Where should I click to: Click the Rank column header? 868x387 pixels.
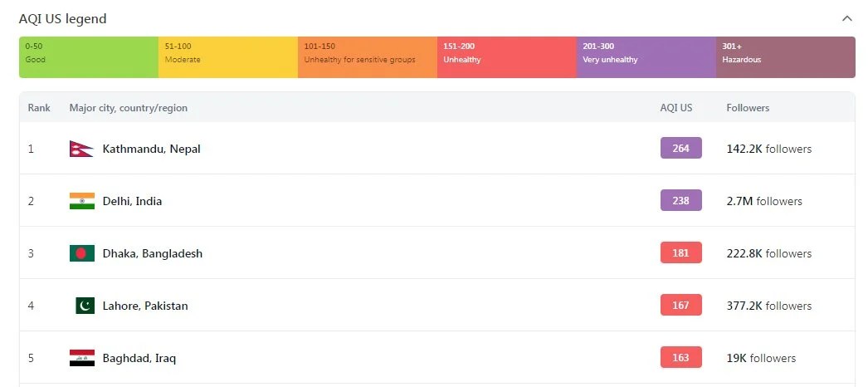[39, 108]
